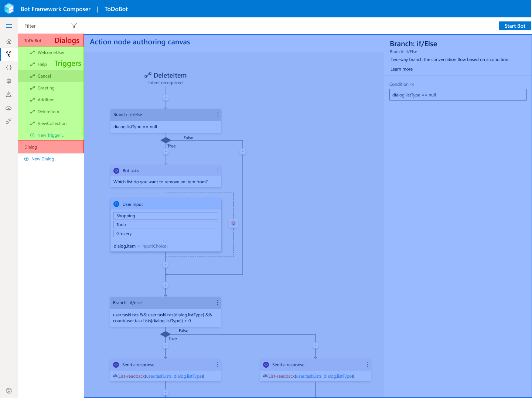532x398 pixels.
Task: Select the WelcomeUser trigger
Action: 51,52
